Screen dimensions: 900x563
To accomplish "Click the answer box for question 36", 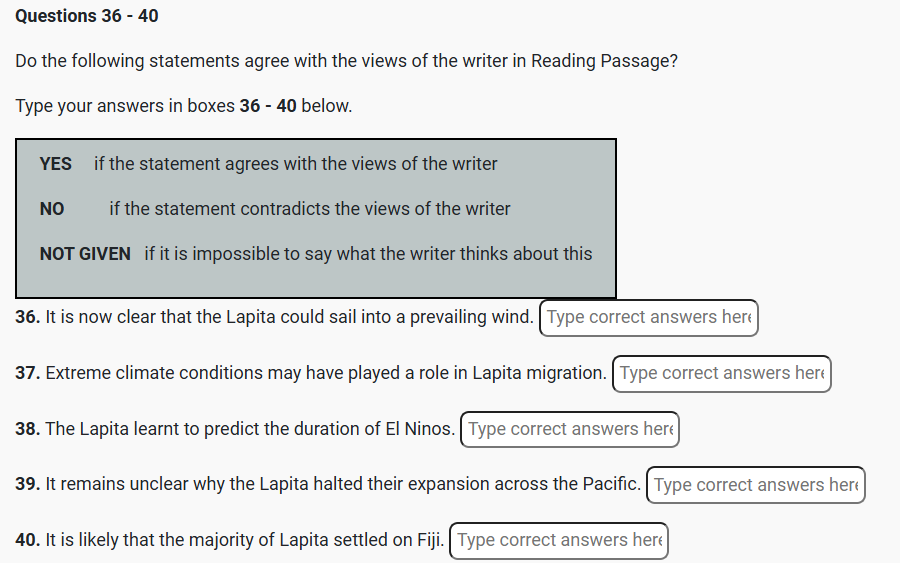I will (648, 317).
